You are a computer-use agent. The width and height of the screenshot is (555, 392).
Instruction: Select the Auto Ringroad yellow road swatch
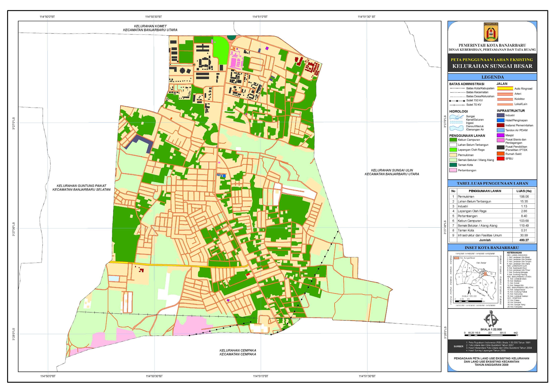point(505,88)
